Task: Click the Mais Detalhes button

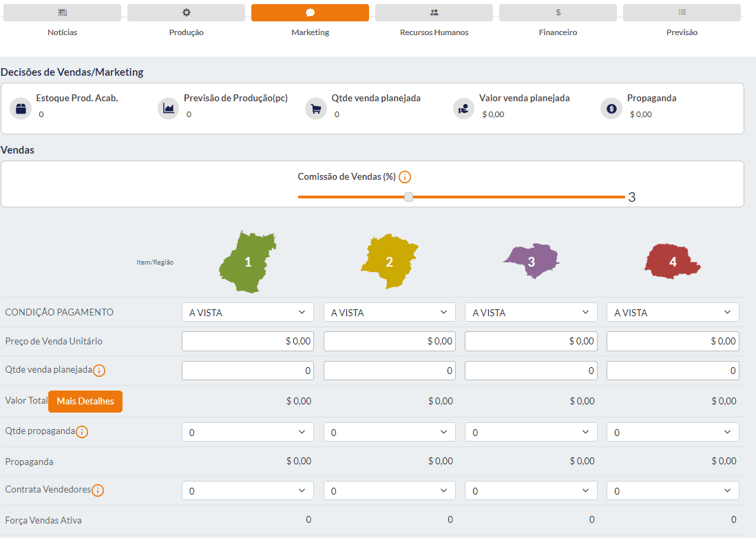Action: (85, 402)
